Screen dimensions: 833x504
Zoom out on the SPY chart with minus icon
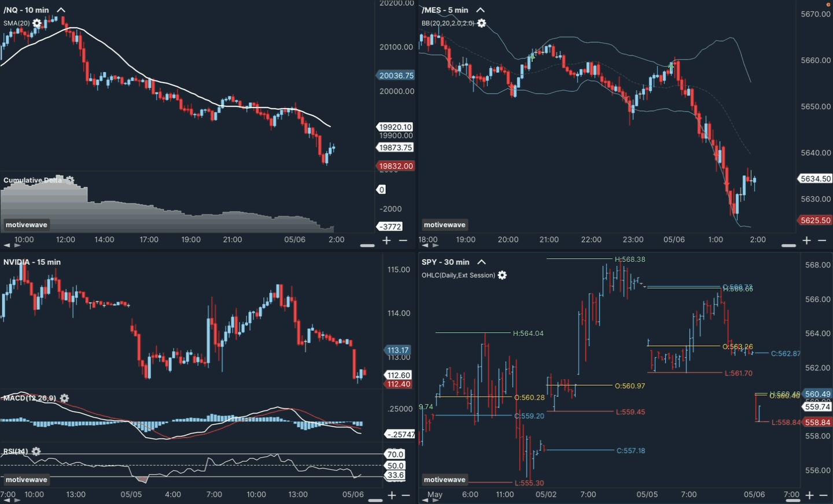click(x=823, y=495)
